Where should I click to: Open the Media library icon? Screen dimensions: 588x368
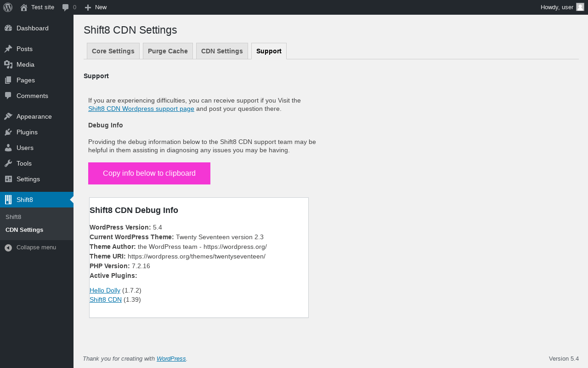coord(8,64)
